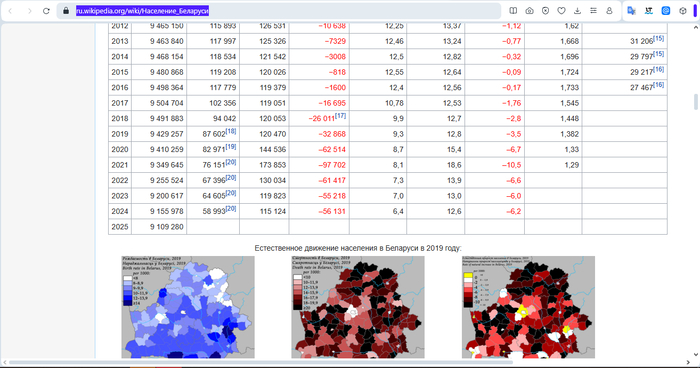The height and width of the screenshot is (368, 700).
Task: Open the easy setup sliders icon
Action: coord(593,11)
